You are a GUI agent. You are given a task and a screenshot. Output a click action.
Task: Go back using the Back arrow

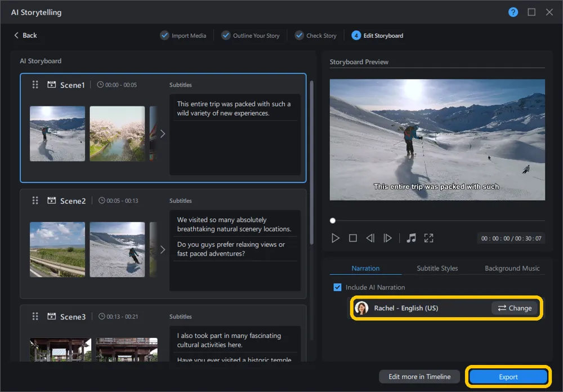tap(25, 35)
